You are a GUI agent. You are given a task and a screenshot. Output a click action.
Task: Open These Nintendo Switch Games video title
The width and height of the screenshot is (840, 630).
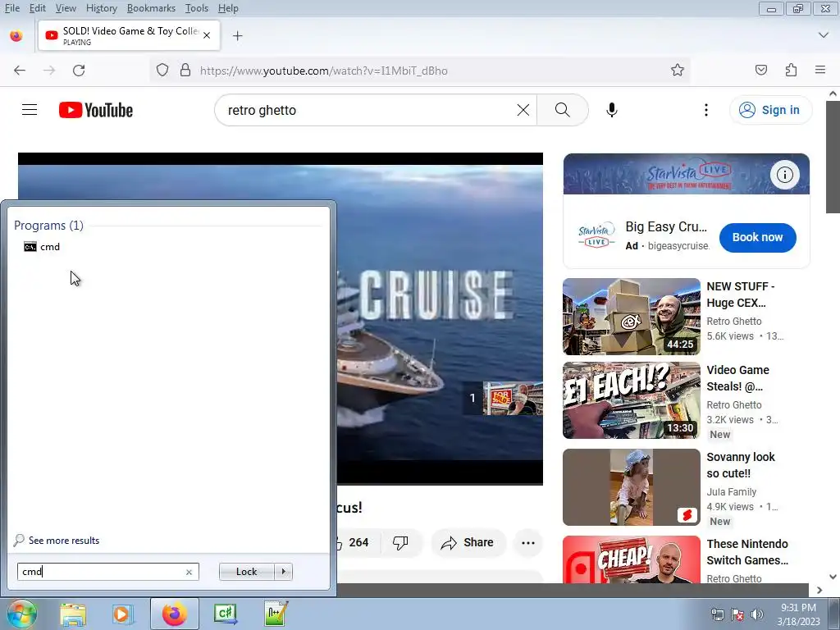click(x=747, y=552)
